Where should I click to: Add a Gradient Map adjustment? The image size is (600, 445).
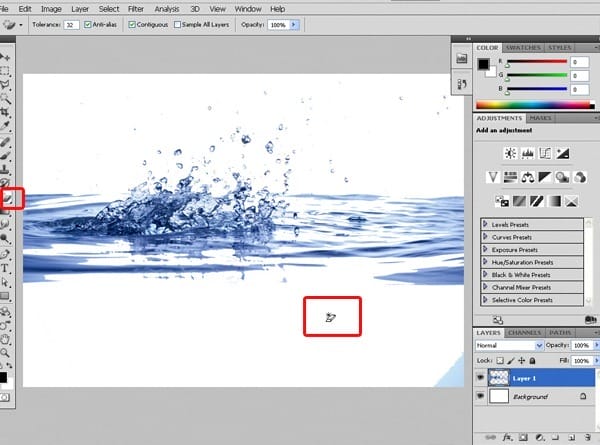tap(554, 201)
